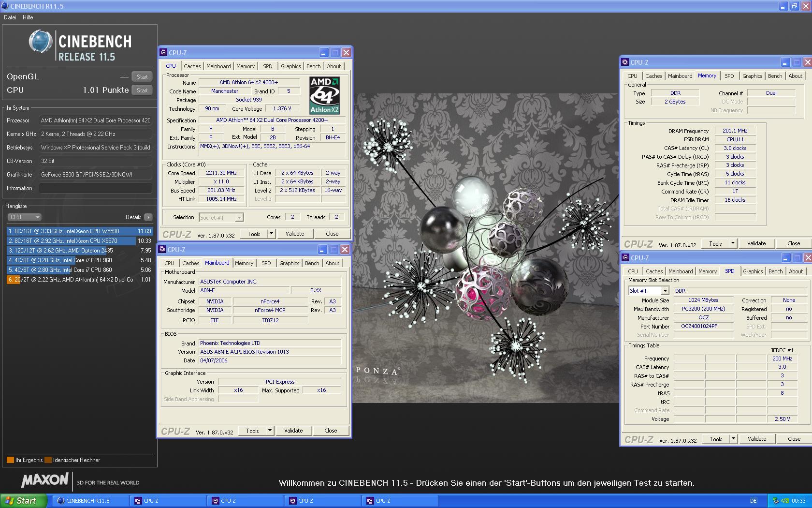
Task: Click the rendered Cinebench scene image
Action: point(486,248)
